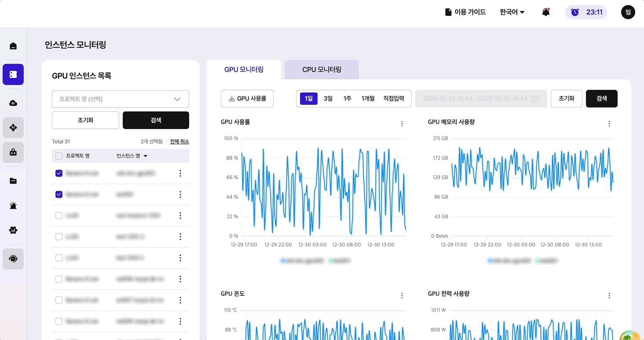Open the GPU 전력 사용량 chart kebab menu
The image size is (644, 340).
tap(609, 296)
